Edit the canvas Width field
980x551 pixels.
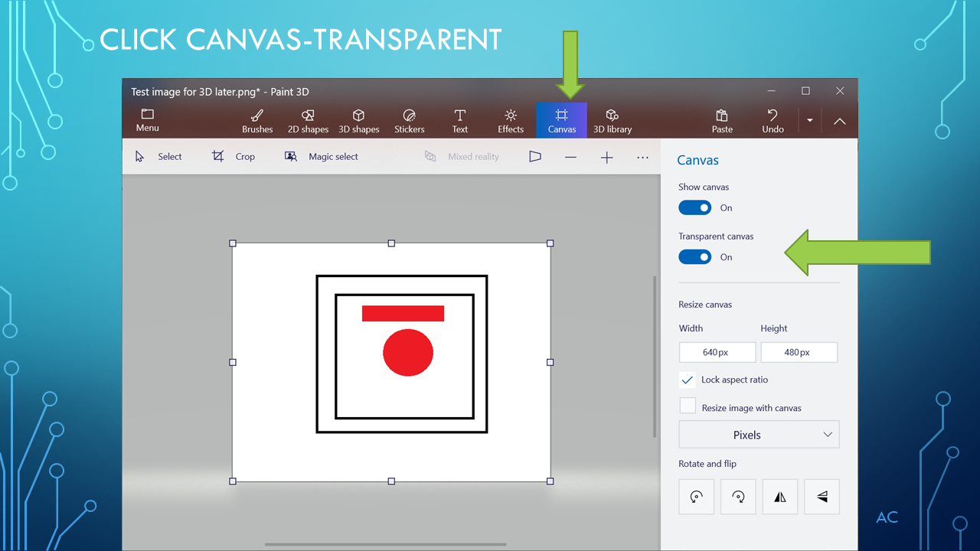pos(717,352)
